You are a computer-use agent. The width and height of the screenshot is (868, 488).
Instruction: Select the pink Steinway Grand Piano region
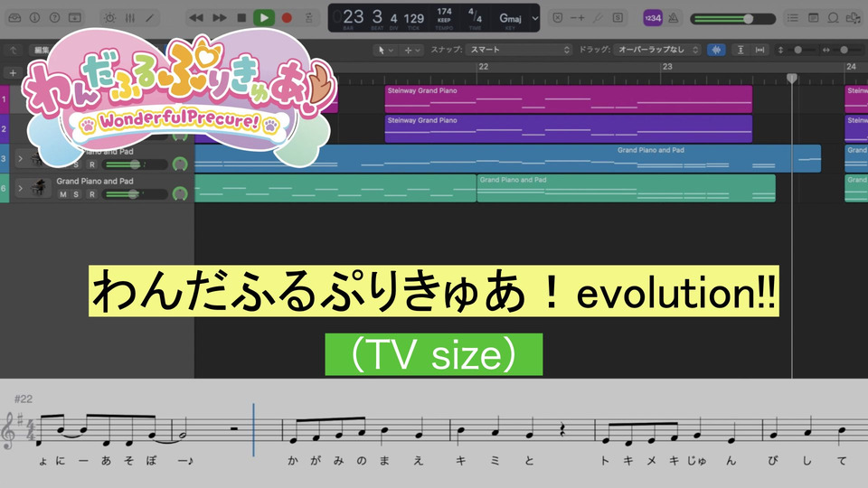pyautogui.click(x=569, y=99)
